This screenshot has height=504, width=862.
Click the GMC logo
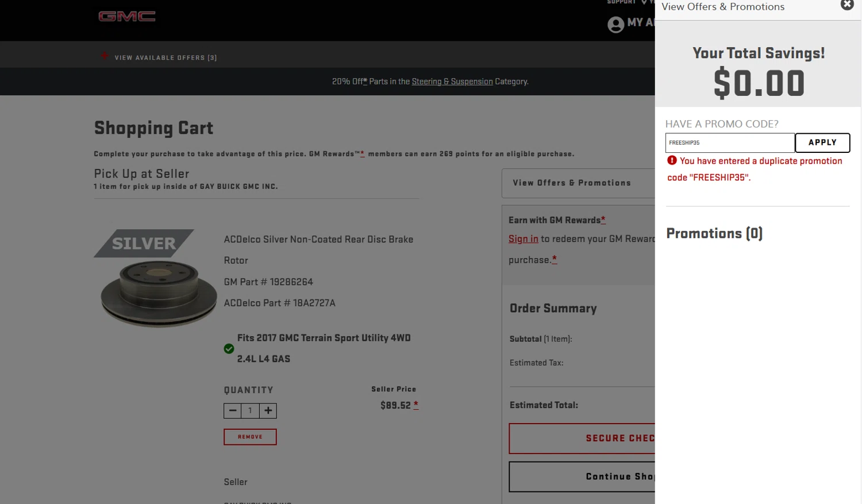tap(127, 16)
